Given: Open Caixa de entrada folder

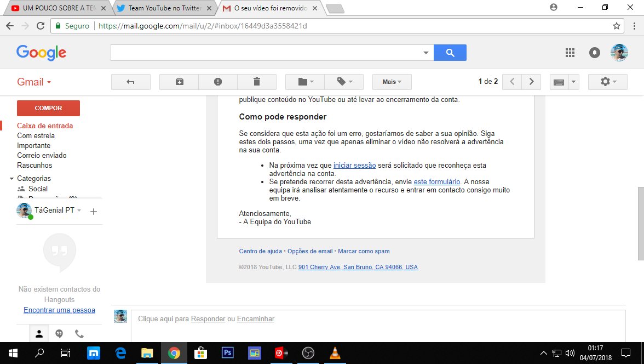Looking at the screenshot, I should (45, 126).
